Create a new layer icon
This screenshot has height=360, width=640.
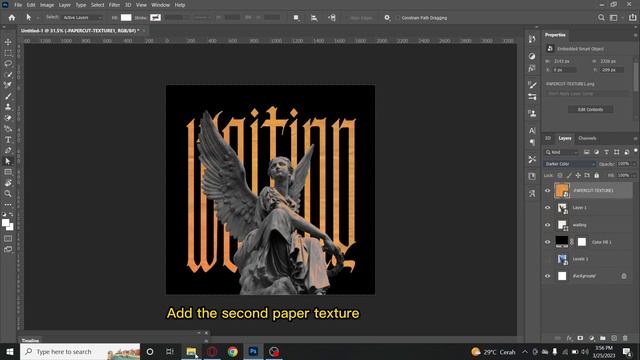[x=614, y=338]
